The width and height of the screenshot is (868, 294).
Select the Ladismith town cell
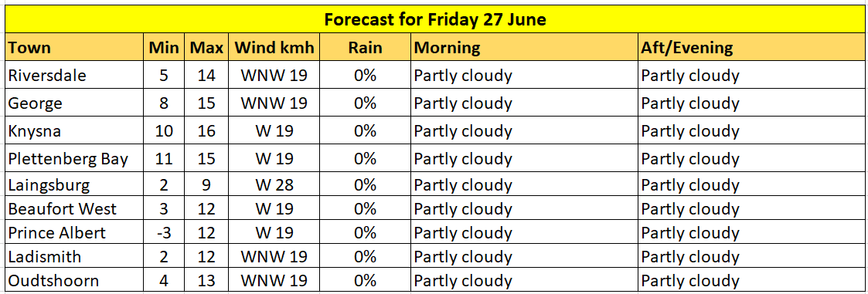click(x=75, y=256)
